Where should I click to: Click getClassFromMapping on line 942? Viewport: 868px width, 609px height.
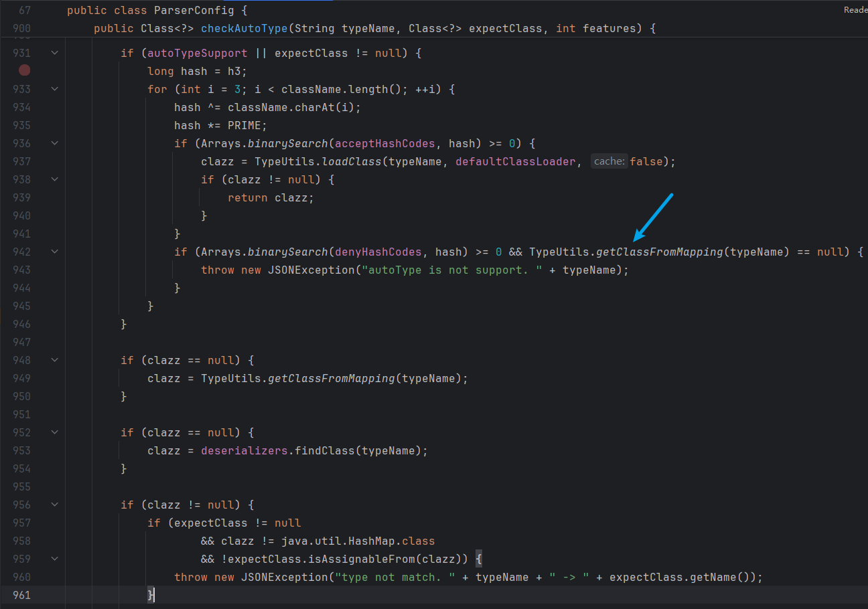[659, 252]
